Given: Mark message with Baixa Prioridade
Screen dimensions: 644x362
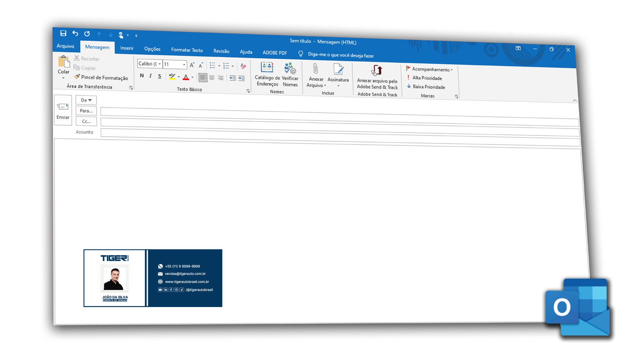Looking at the screenshot, I should point(428,87).
